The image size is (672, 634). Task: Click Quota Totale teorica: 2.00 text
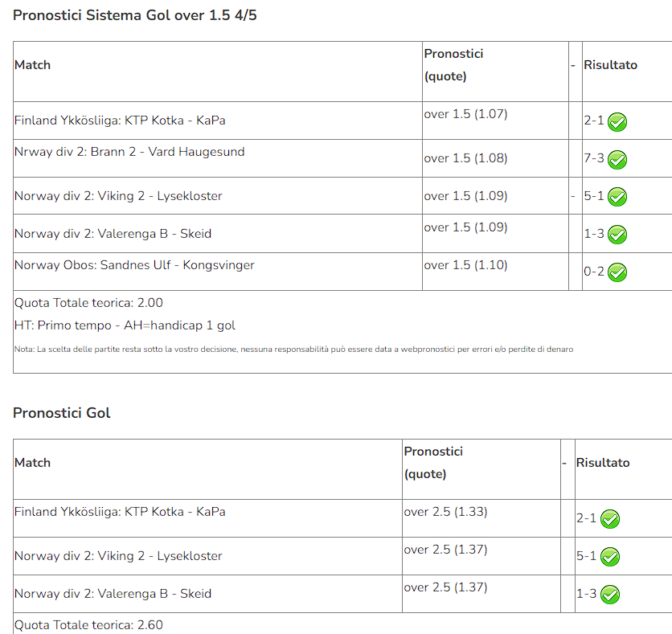pos(88,302)
